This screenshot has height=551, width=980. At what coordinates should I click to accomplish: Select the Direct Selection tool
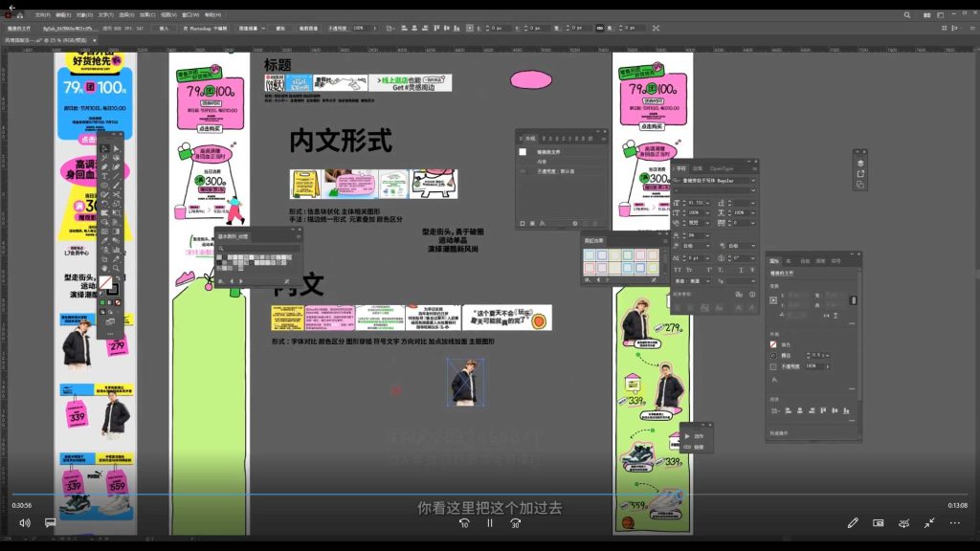tap(117, 148)
